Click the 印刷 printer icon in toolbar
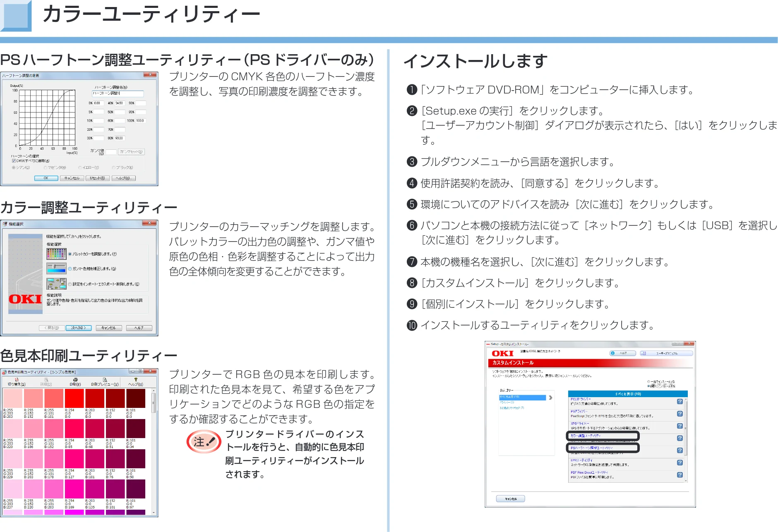Screen dimensions: 778x532 [75, 379]
